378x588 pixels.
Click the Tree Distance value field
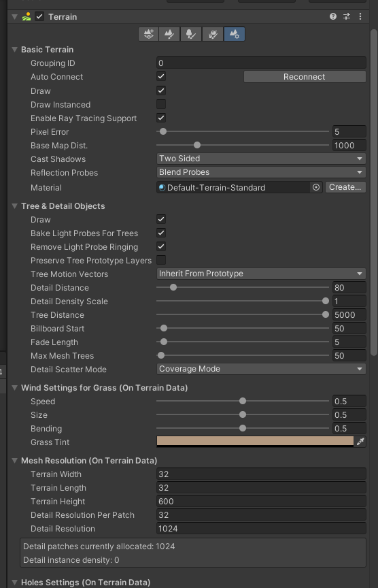tap(349, 314)
